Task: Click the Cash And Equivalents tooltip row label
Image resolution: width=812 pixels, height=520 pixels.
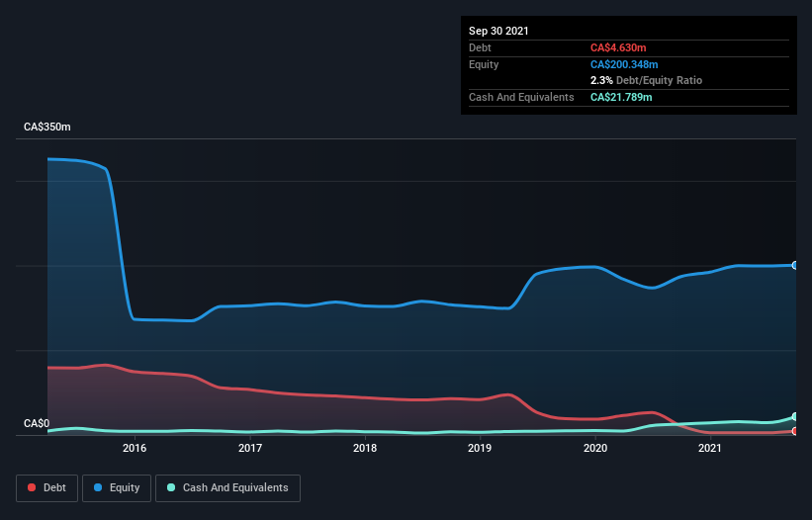Action: coord(521,97)
